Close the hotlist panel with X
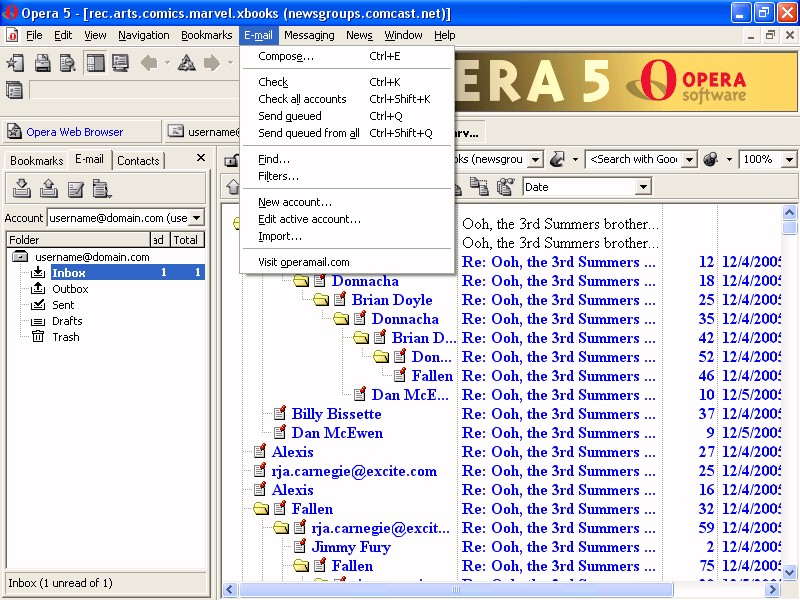The width and height of the screenshot is (800, 600). click(x=201, y=158)
